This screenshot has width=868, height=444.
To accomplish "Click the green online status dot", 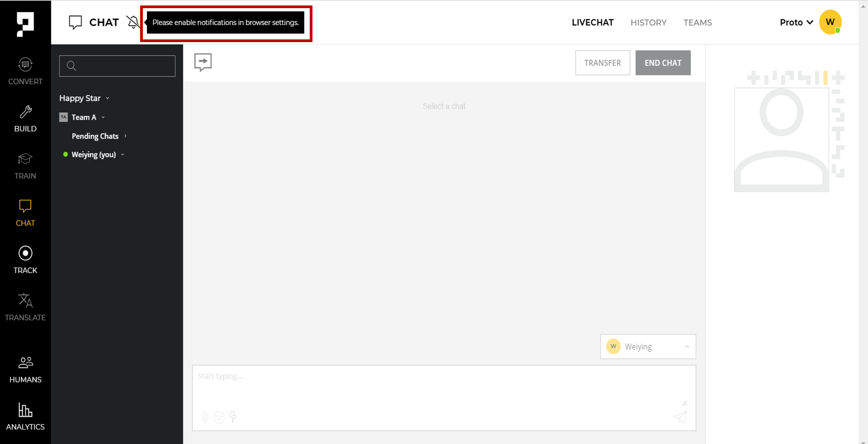I will (65, 154).
